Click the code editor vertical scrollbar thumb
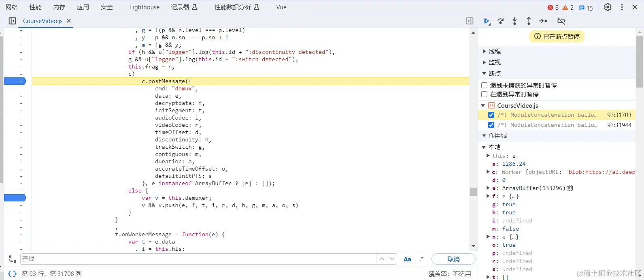The image size is (644, 280). 473,192
